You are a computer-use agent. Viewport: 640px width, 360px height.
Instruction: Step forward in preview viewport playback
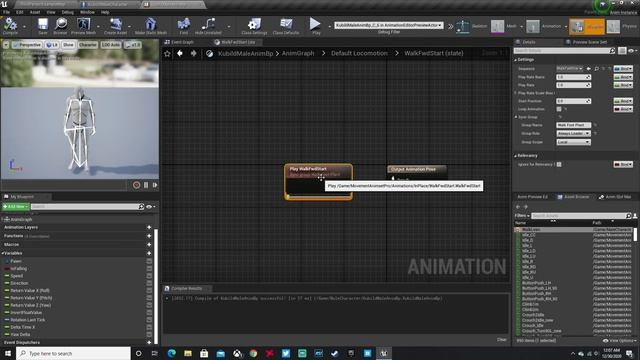(155, 185)
